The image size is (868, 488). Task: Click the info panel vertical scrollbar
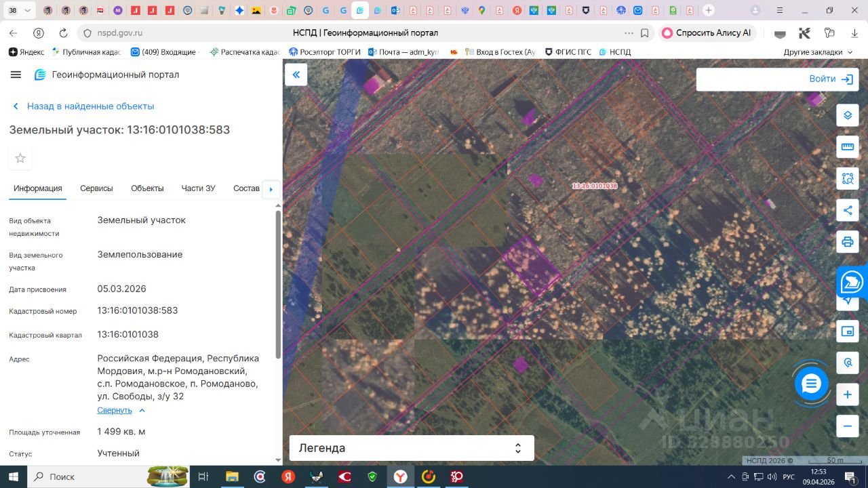[x=277, y=285]
